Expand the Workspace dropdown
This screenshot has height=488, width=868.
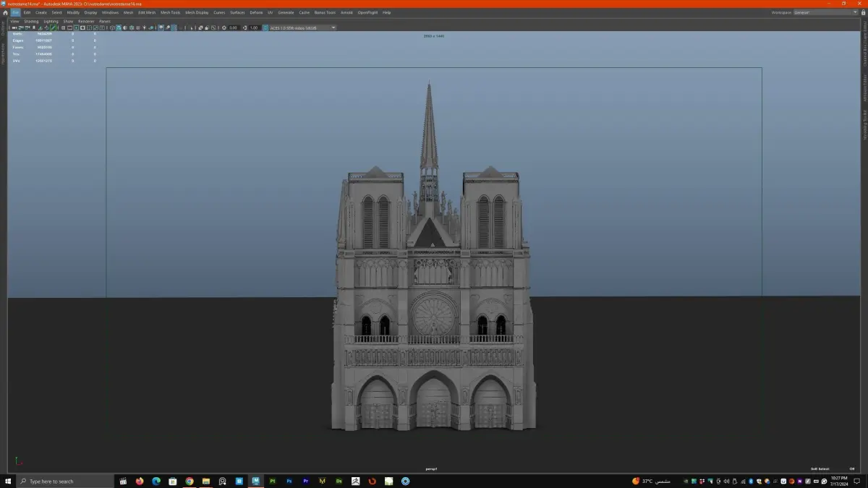coord(825,12)
